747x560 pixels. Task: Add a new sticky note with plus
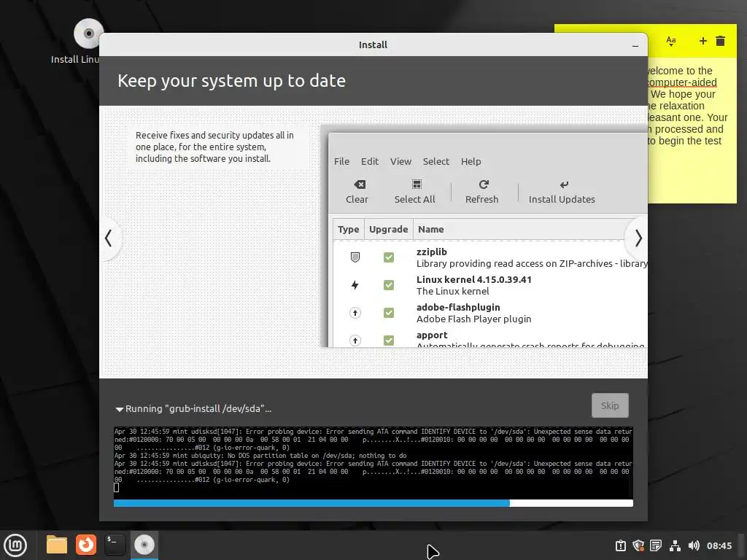703,41
